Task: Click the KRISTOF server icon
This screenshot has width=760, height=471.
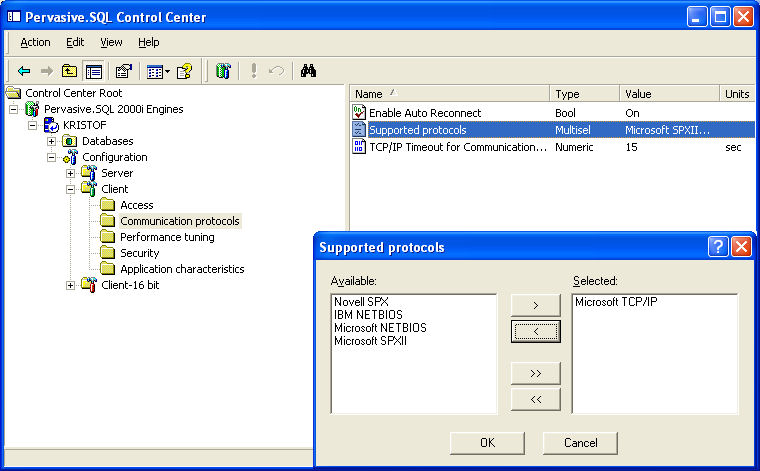Action: tap(51, 125)
